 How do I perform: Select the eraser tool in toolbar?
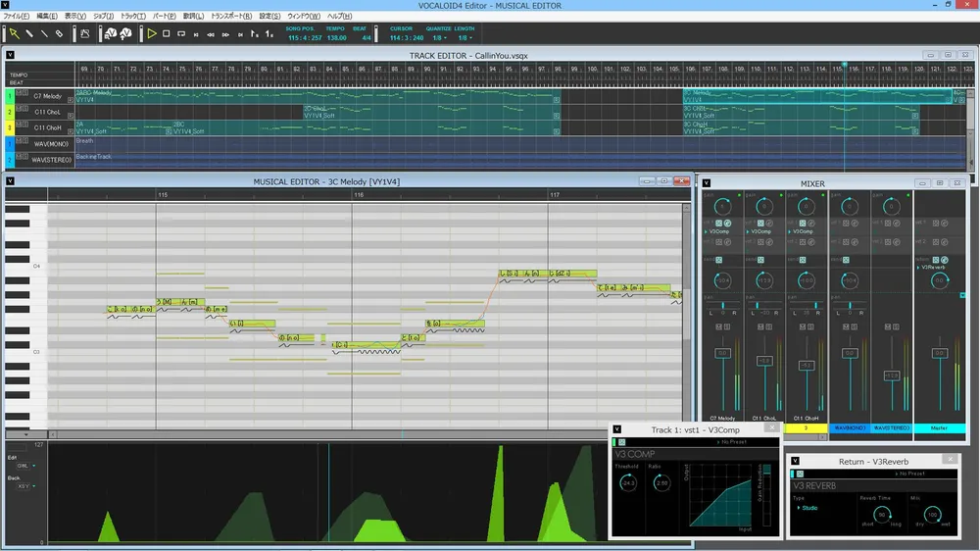point(59,33)
